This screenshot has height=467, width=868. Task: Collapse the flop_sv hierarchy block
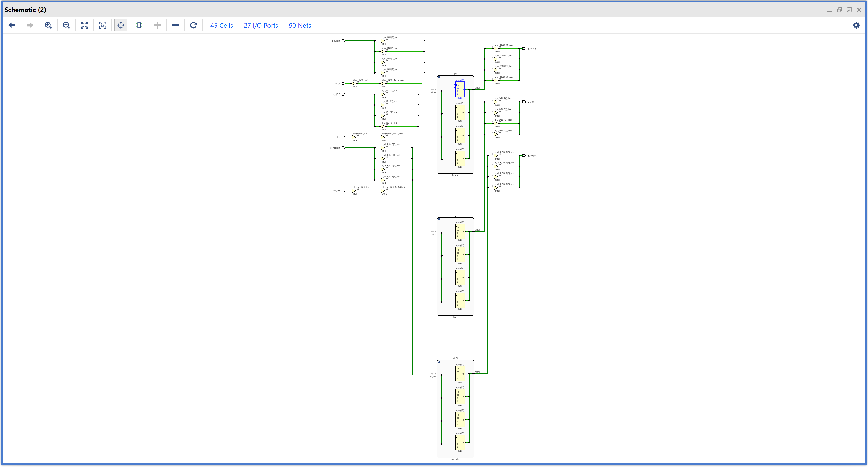pyautogui.click(x=439, y=78)
